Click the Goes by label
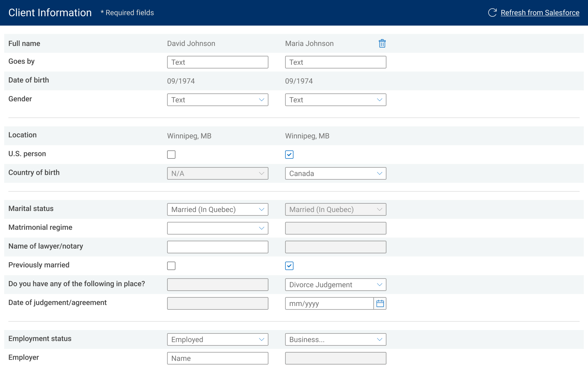Screen dimensions: 588x376 (x=22, y=62)
